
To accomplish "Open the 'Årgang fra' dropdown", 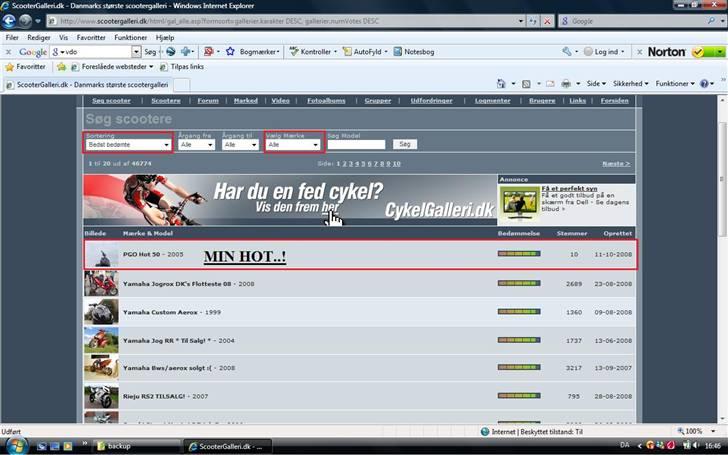I will click(196, 145).
